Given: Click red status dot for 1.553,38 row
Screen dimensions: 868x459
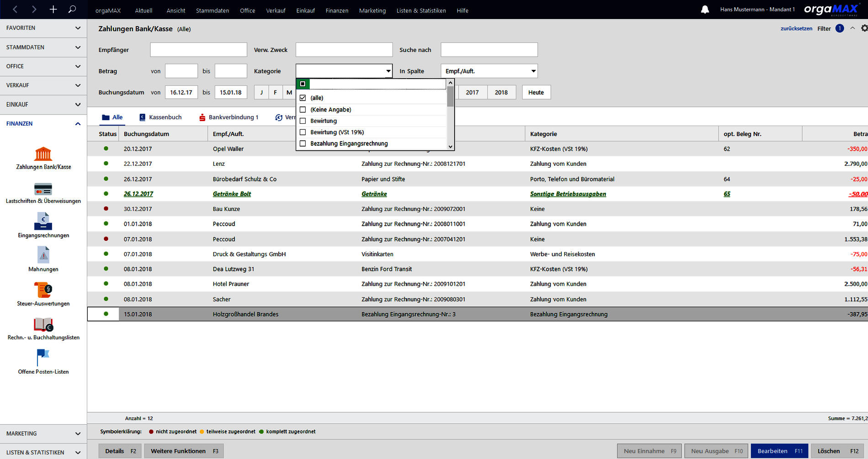Looking at the screenshot, I should [x=106, y=239].
